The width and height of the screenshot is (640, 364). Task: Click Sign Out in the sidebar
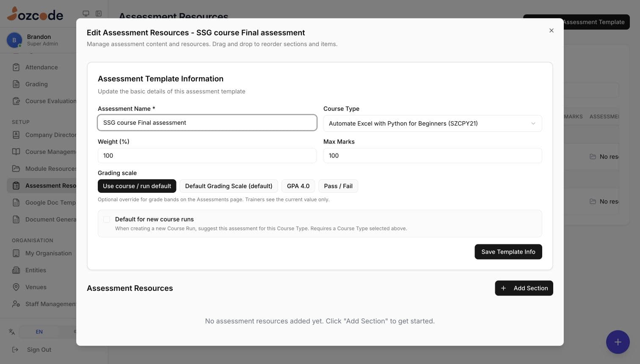(39, 350)
